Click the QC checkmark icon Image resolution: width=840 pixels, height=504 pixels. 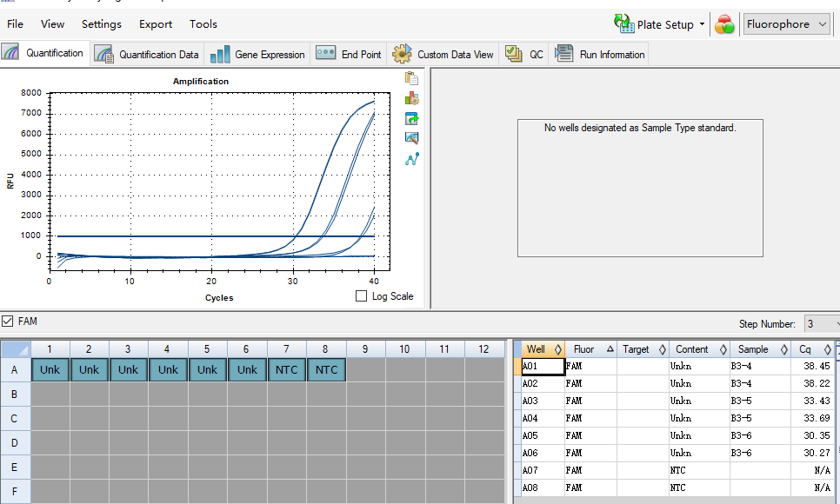[x=514, y=54]
